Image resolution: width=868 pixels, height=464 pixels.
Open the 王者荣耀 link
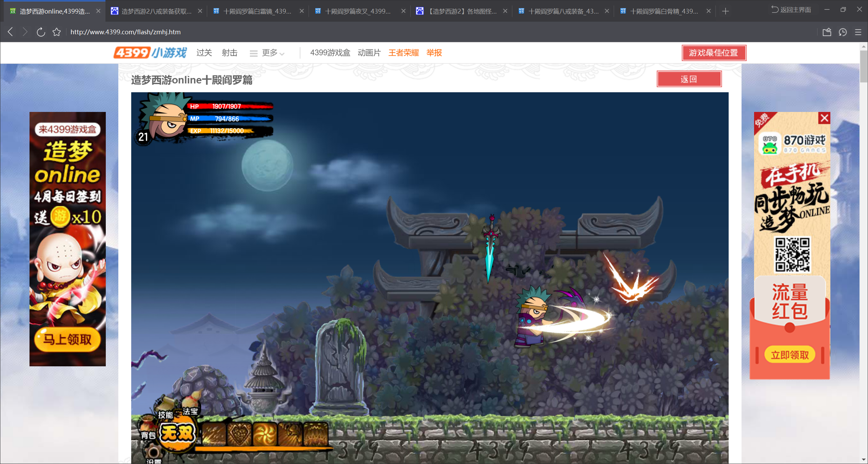pos(403,53)
